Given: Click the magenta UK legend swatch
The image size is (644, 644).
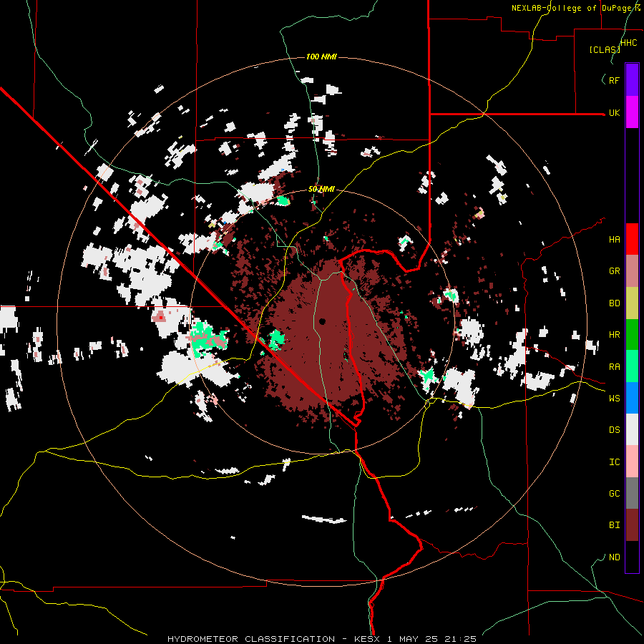Looking at the screenshot, I should coord(632,112).
